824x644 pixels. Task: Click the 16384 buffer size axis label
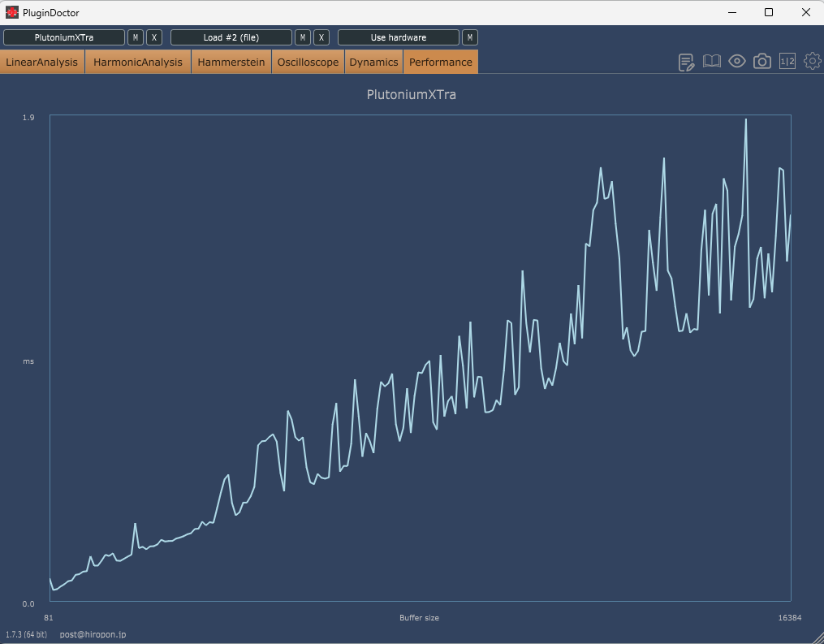click(x=790, y=618)
